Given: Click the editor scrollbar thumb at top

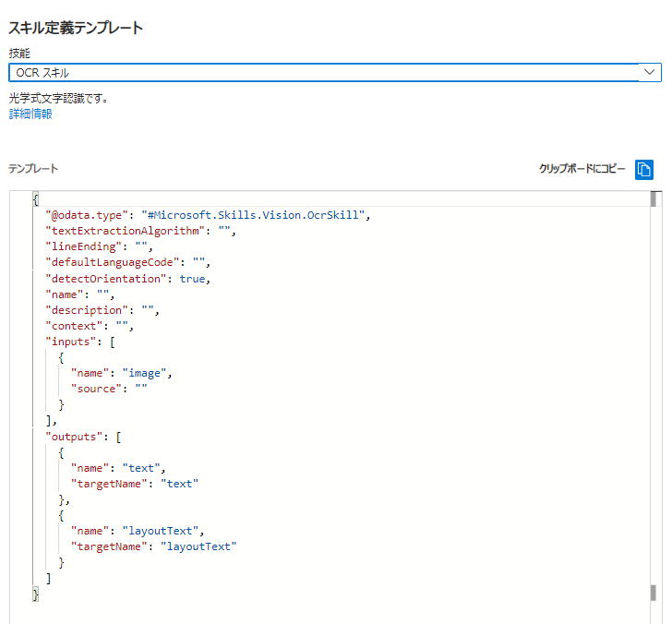Looking at the screenshot, I should [653, 199].
